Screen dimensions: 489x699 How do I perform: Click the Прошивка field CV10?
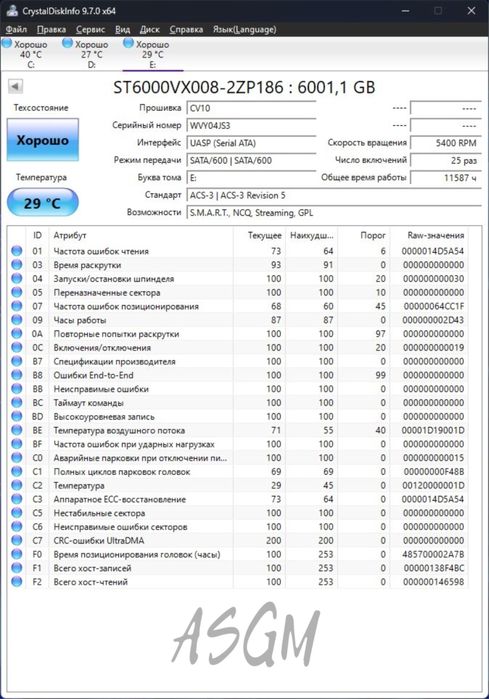pos(251,108)
